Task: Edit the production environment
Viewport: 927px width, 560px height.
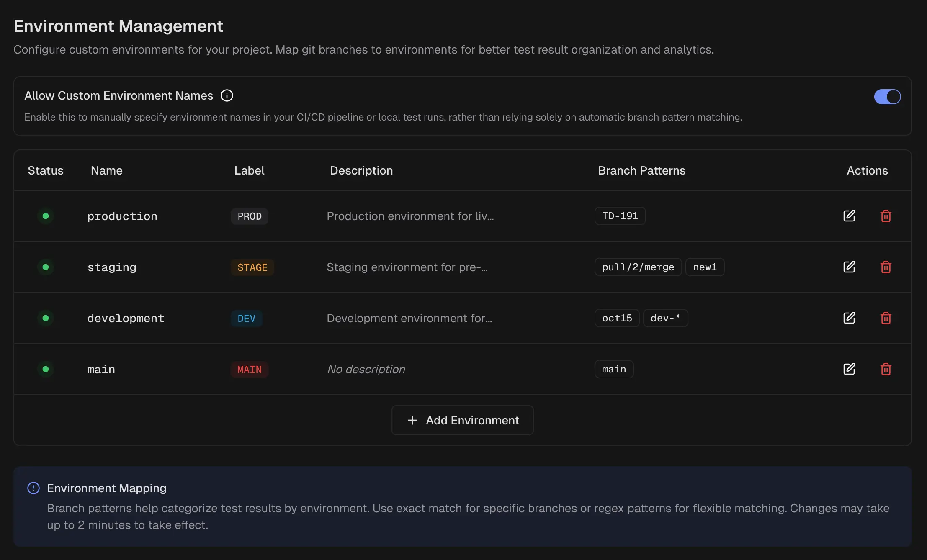Action: click(849, 216)
